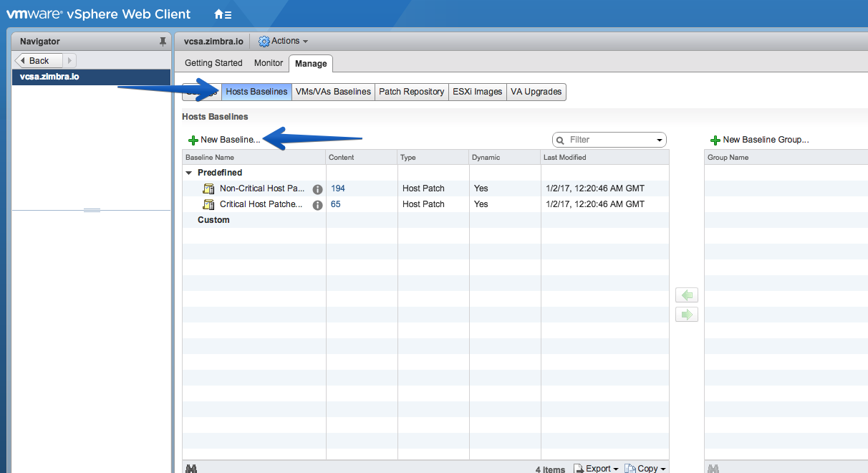The height and width of the screenshot is (473, 868).
Task: Select Critical Host Patches baseline row
Action: (425, 204)
